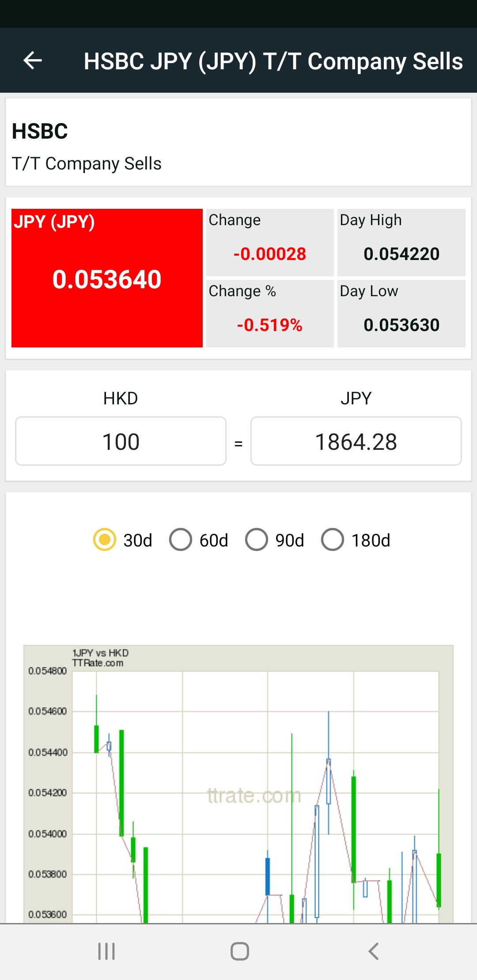This screenshot has width=477, height=980.
Task: Edit the HKD amount field
Action: click(121, 441)
